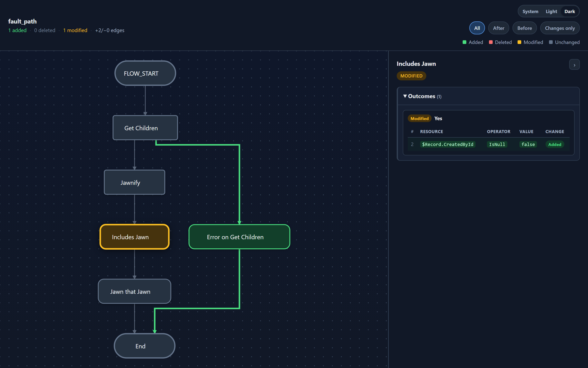This screenshot has height=368, width=588.
Task: Switch to the Before view
Action: tap(525, 28)
